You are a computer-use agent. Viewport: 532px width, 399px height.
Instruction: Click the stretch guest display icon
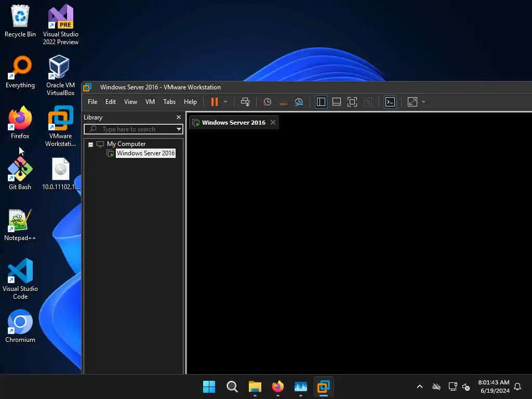click(x=412, y=102)
